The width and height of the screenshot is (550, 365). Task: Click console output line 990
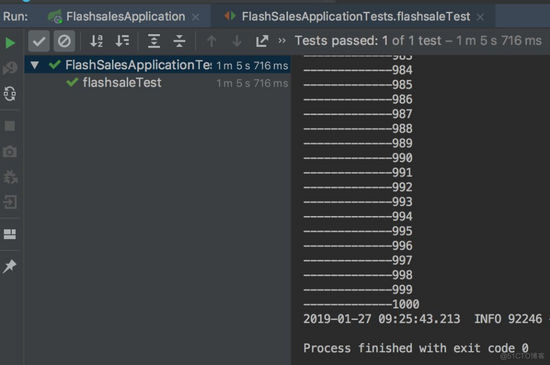pos(358,158)
